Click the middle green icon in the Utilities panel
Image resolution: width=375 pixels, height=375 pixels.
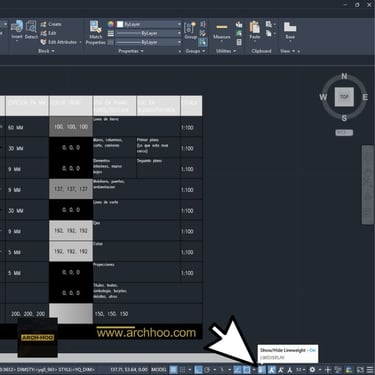tap(239, 33)
